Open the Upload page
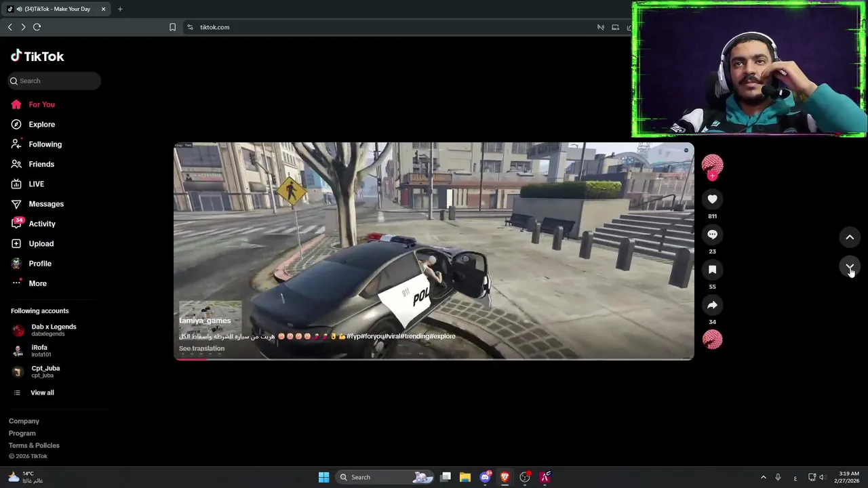 point(32,243)
